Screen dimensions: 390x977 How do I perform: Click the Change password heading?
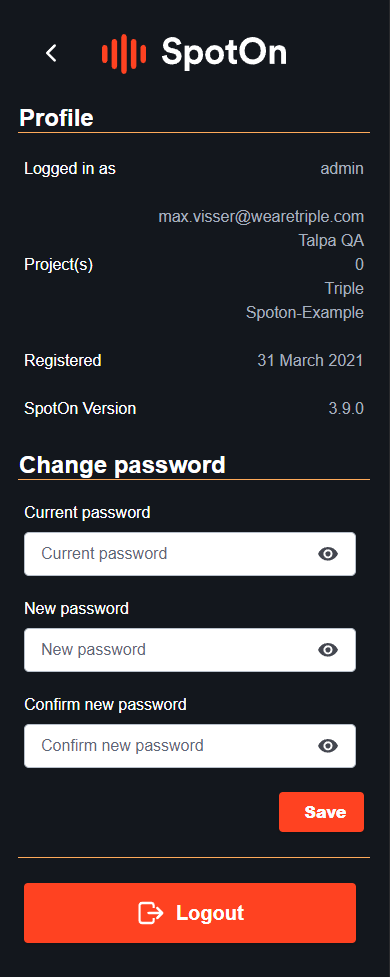click(122, 465)
